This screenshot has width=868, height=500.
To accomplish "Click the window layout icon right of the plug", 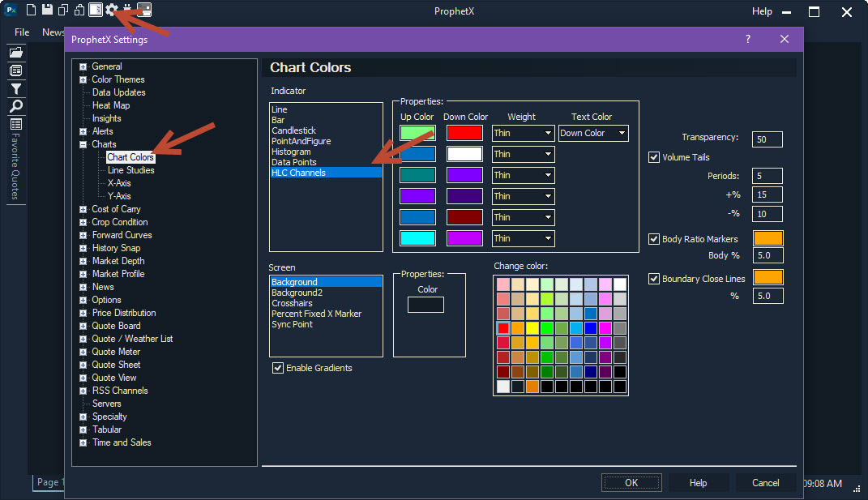I will (x=144, y=10).
